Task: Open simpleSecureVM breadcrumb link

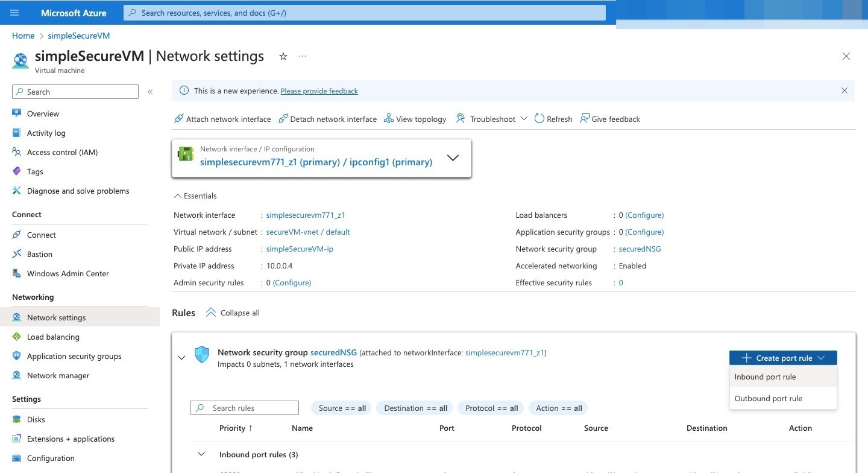Action: (x=79, y=36)
